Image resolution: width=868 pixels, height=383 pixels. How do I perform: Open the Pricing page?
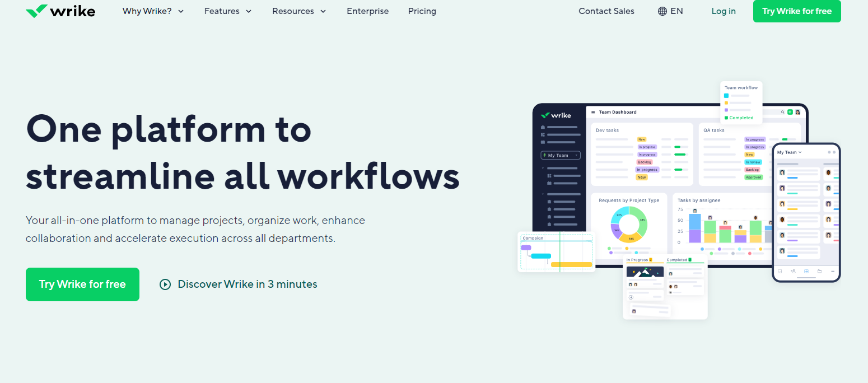coord(422,11)
